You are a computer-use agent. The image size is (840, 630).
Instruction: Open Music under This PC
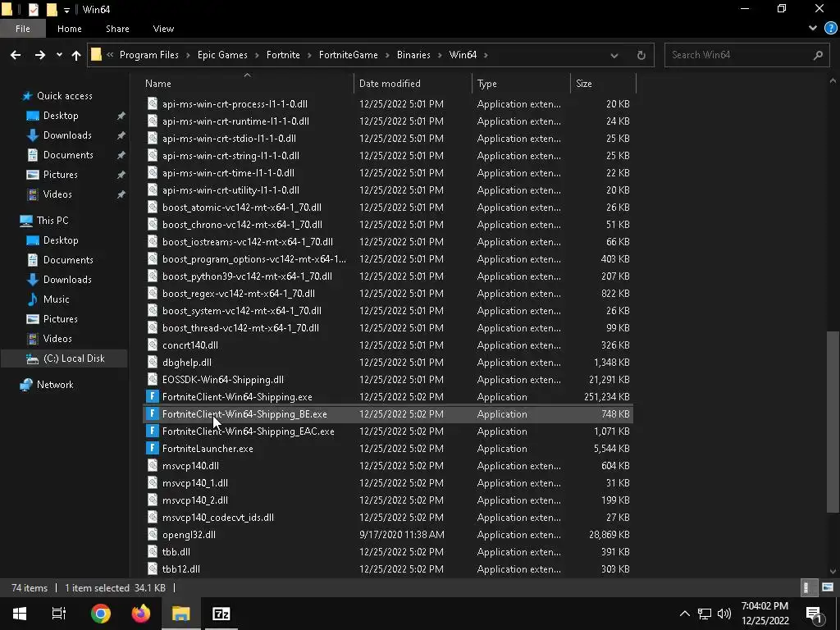pos(57,299)
